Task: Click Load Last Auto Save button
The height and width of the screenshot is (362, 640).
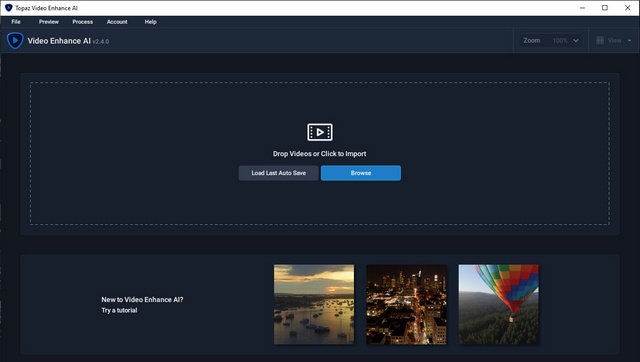Action: coord(278,173)
